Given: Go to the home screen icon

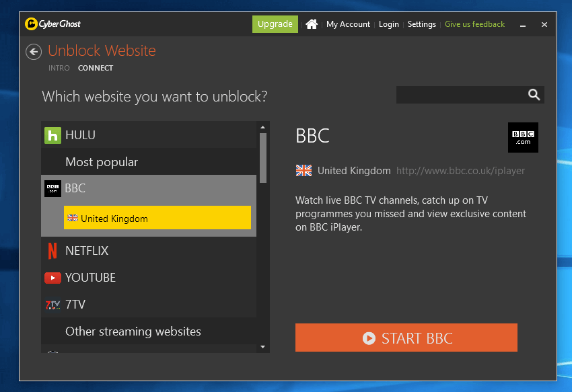Looking at the screenshot, I should (312, 24).
